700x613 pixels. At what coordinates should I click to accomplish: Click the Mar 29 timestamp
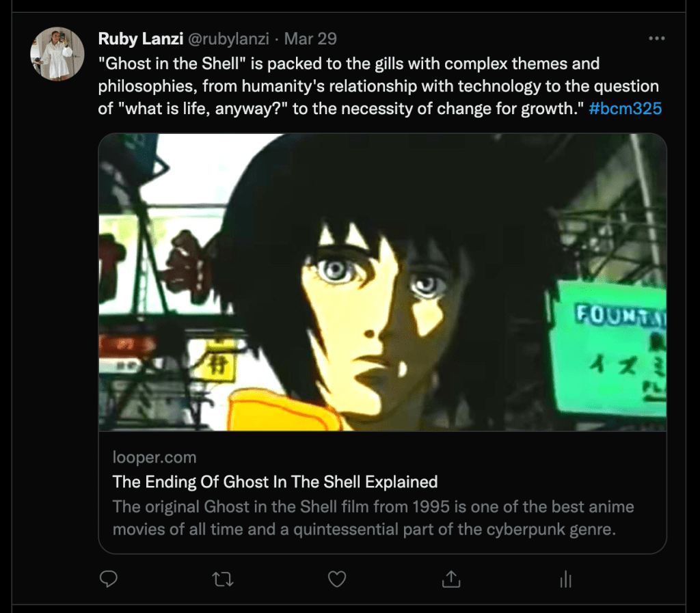coord(310,39)
